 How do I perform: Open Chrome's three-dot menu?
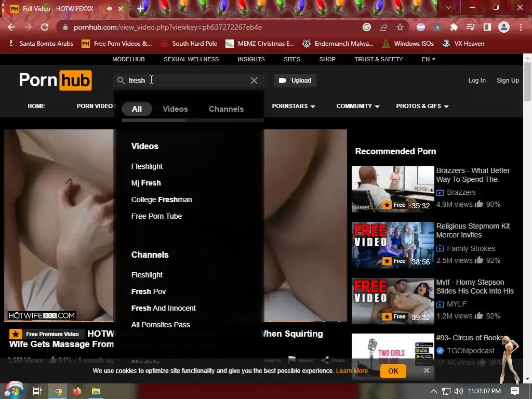click(x=521, y=27)
